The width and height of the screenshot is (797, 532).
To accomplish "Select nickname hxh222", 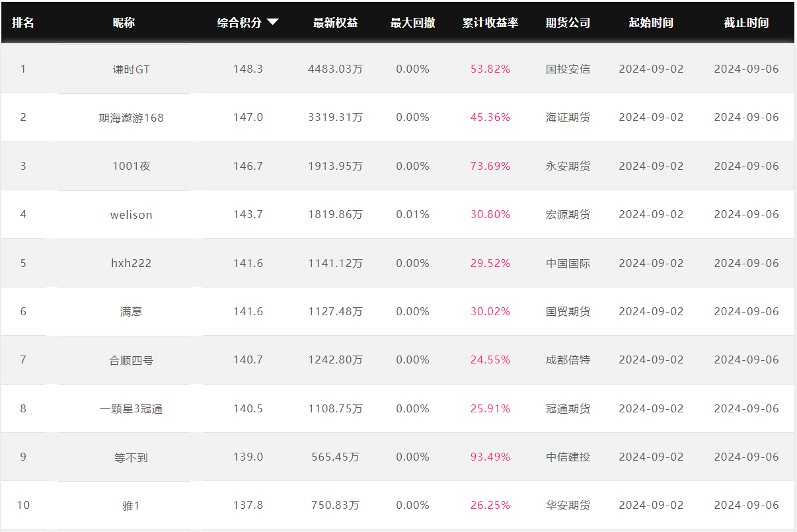I will (x=132, y=263).
